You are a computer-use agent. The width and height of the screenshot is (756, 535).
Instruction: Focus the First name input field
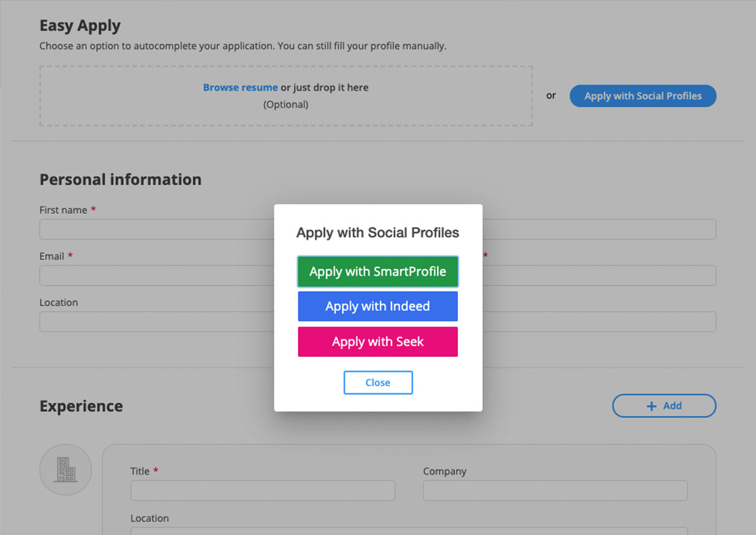click(156, 230)
